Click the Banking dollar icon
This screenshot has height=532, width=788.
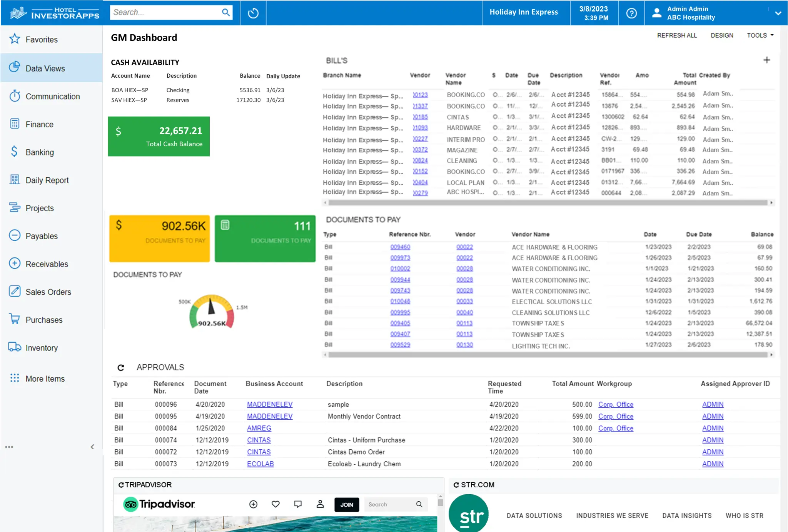coord(14,152)
